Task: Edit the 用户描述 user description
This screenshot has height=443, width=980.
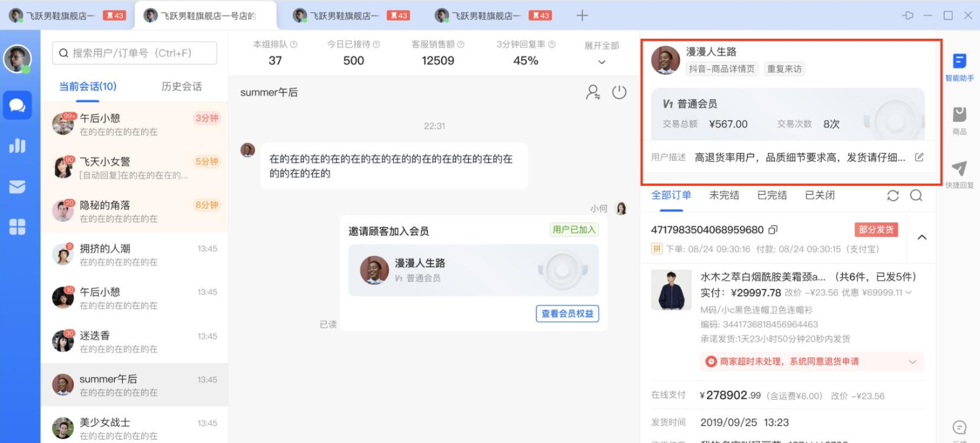Action: pyautogui.click(x=919, y=158)
